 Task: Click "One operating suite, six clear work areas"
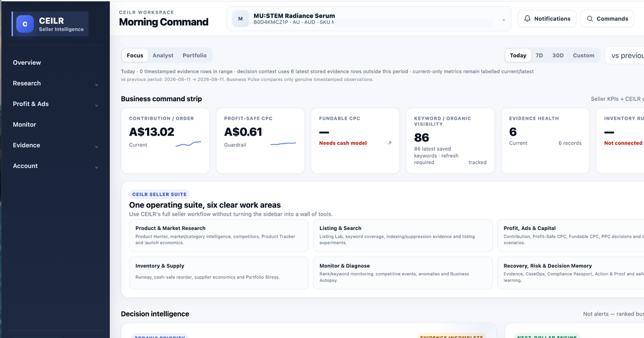(205, 205)
